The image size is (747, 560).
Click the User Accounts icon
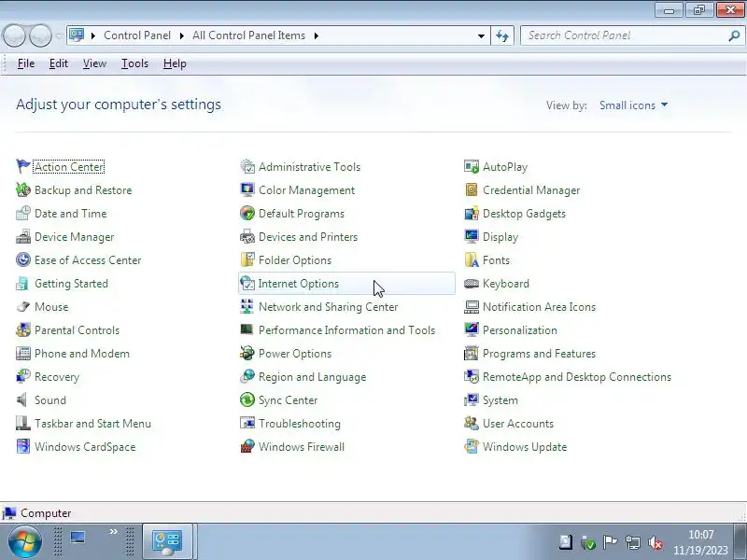click(472, 423)
